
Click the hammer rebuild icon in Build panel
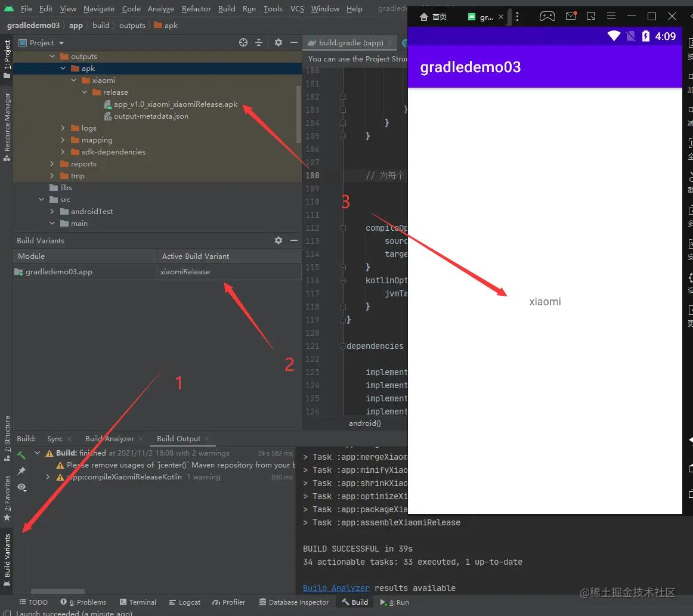(x=21, y=455)
